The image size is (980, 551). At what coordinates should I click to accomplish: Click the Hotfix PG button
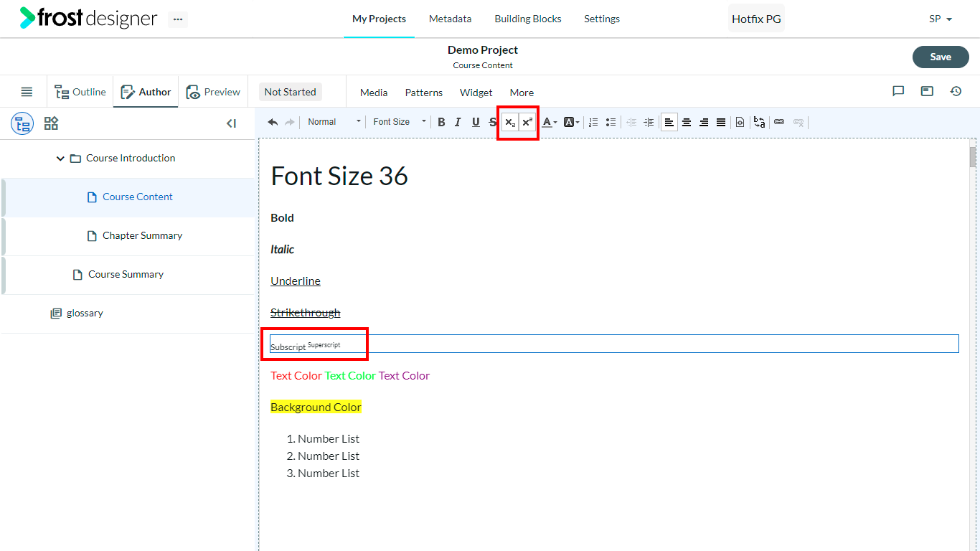tap(756, 19)
